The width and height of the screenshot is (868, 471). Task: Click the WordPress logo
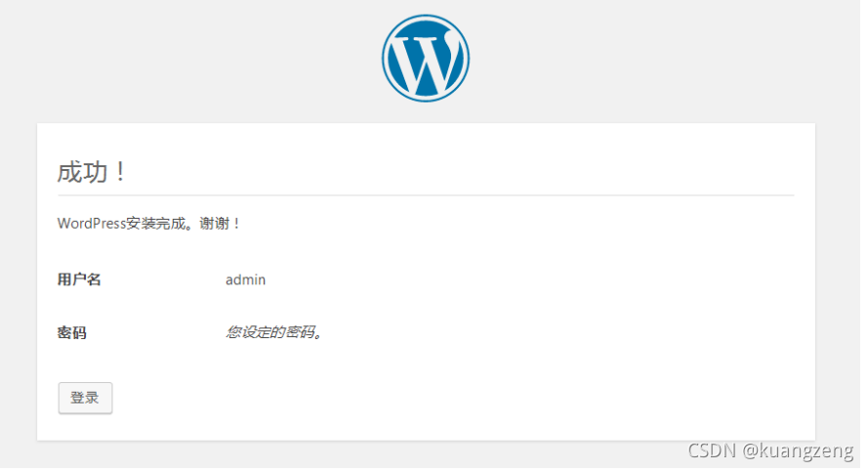coord(425,59)
